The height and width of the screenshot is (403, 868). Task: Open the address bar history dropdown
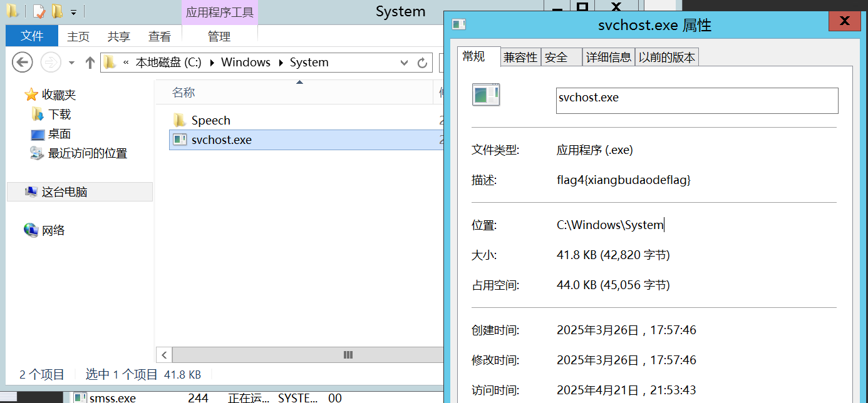(x=405, y=63)
